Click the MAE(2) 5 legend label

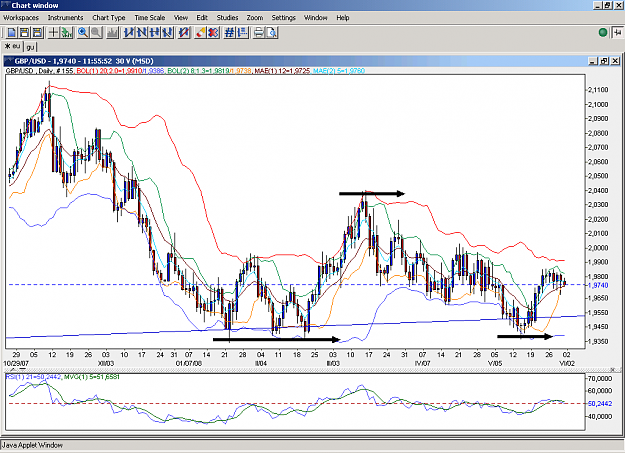pyautogui.click(x=339, y=71)
